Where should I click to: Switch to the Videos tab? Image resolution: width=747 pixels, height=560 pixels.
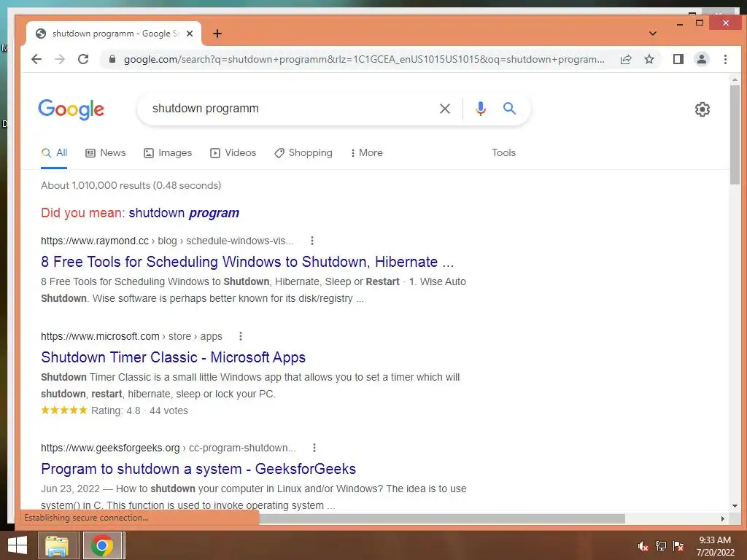[x=233, y=153]
